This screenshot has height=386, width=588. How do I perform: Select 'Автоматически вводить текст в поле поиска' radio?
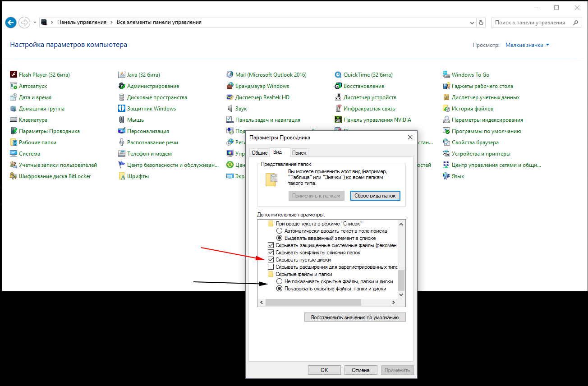pos(280,231)
